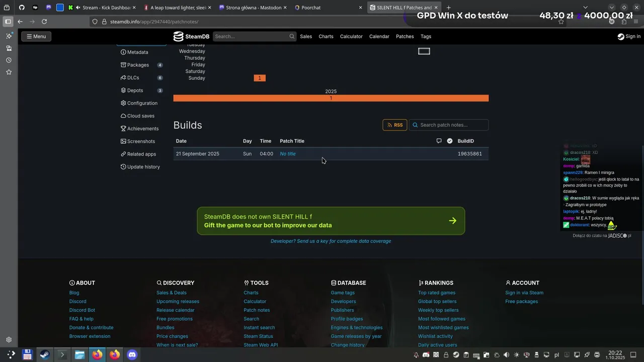This screenshot has height=362, width=644.
Task: Click the orange Sunday heatmap cell
Action: (260, 78)
